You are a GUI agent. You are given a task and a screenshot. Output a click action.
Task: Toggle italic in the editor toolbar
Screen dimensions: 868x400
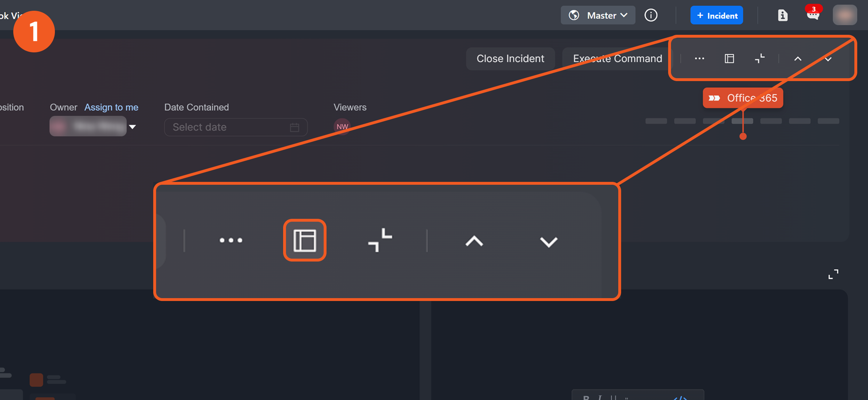click(600, 397)
